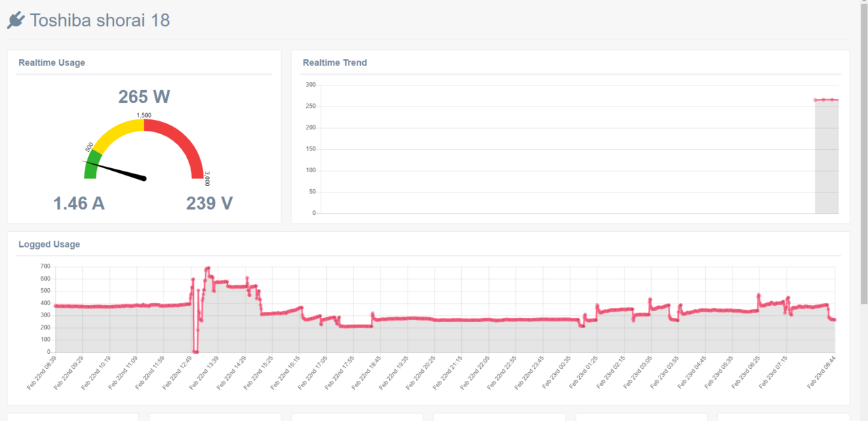The image size is (868, 421).
Task: Click the 100 label on Logged Usage axis
Action: tap(45, 340)
